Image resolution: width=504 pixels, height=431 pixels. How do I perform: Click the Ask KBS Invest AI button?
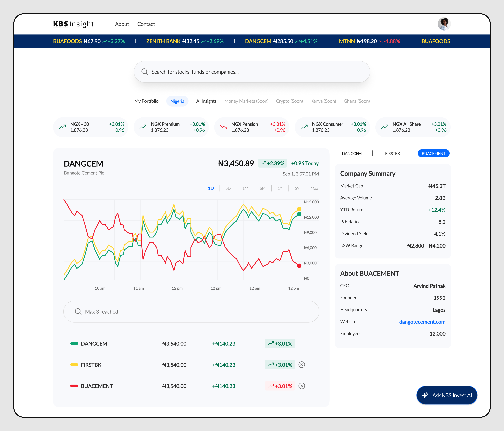(447, 395)
